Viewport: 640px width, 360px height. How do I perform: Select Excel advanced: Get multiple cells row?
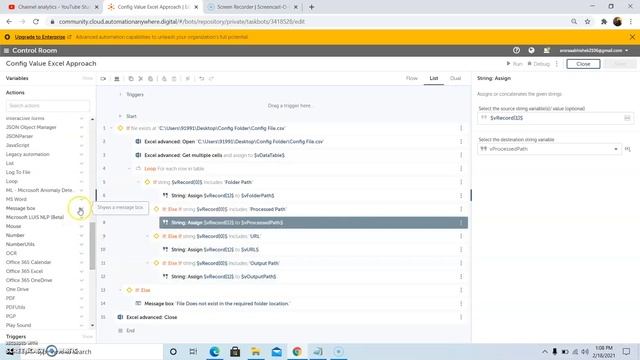[x=301, y=155]
